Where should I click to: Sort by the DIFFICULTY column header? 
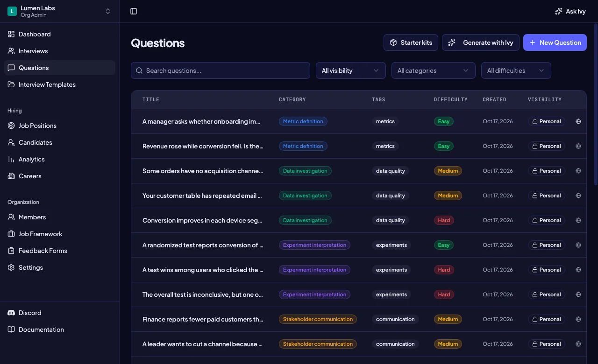pos(451,99)
